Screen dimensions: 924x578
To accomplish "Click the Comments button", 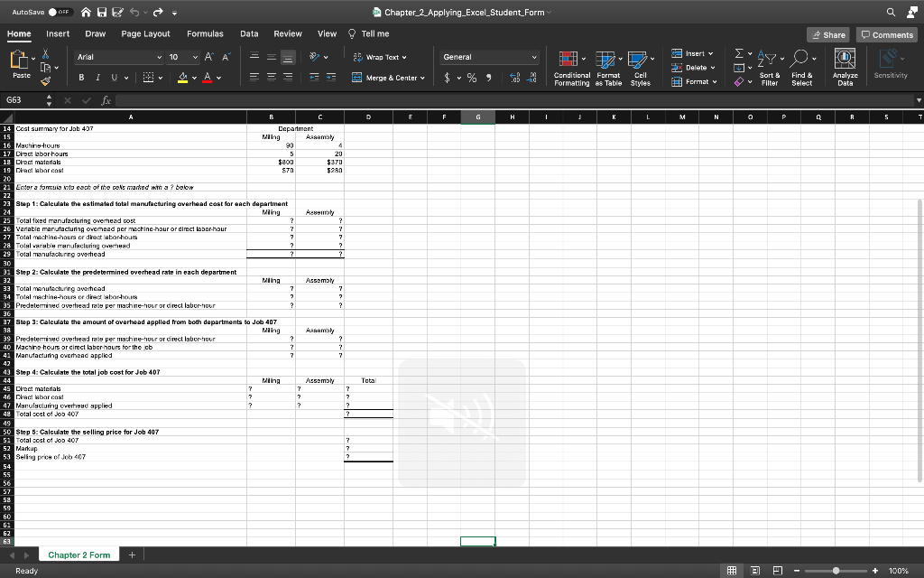I will click(886, 35).
